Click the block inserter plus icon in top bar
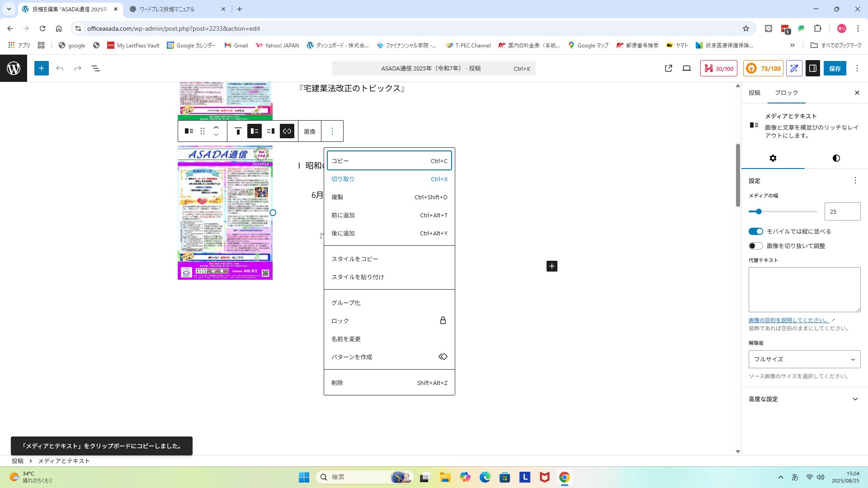The width and height of the screenshot is (868, 488). pos(41,68)
